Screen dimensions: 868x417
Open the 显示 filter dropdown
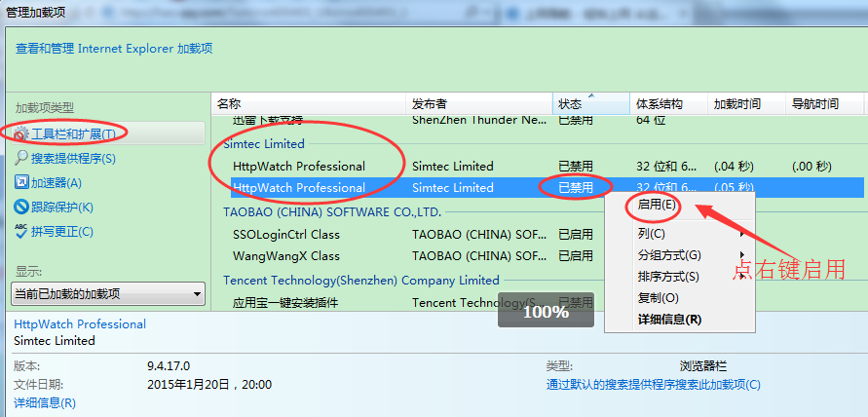(107, 293)
